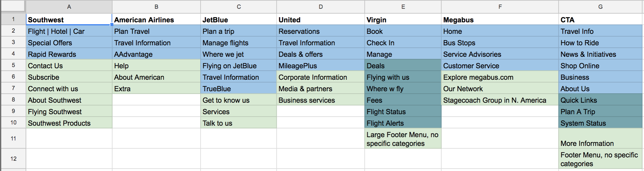Click the Flight Alerts cell

pos(403,123)
